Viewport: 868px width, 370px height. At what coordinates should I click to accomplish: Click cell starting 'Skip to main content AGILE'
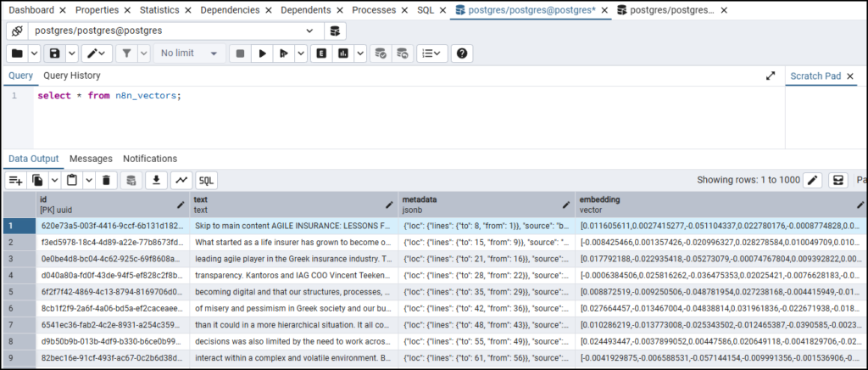pos(294,226)
